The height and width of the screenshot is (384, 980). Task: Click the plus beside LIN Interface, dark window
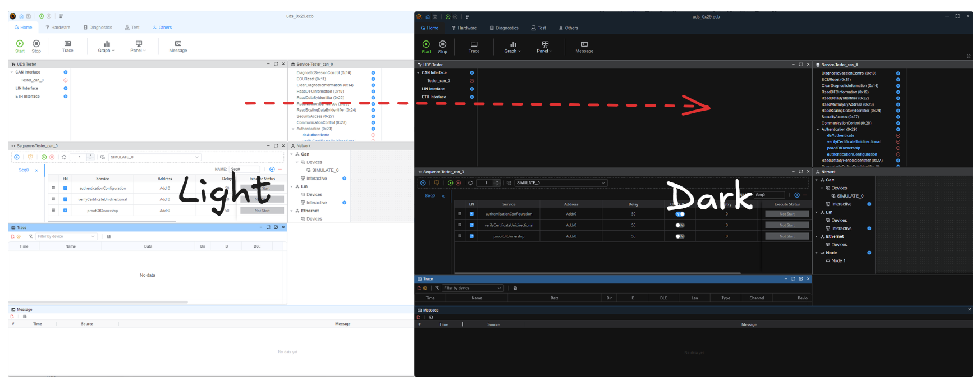pos(471,89)
